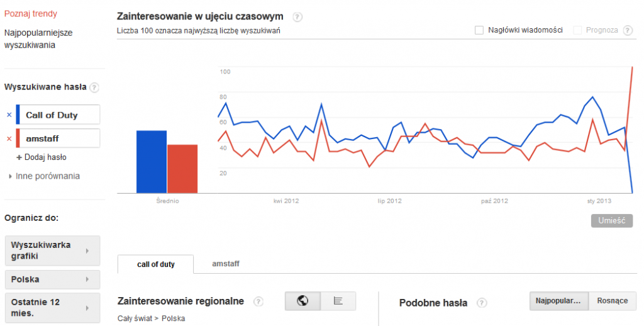Select the call of duty tab
Screen dimensions: 644x326
pos(155,264)
